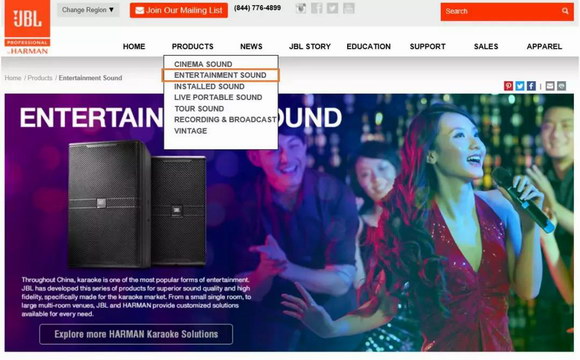This screenshot has width=580, height=360.
Task: Share page via blue Facebook icon
Action: click(x=531, y=86)
